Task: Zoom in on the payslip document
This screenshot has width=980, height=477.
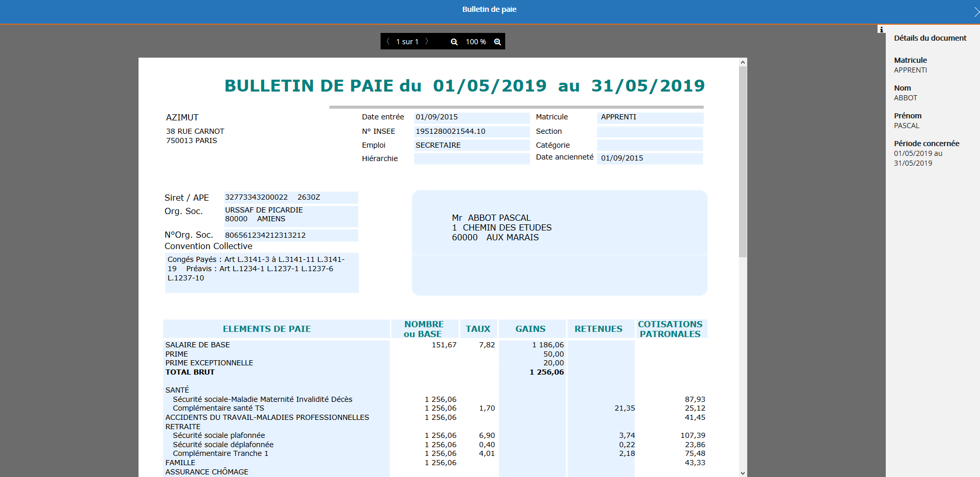Action: pos(496,41)
